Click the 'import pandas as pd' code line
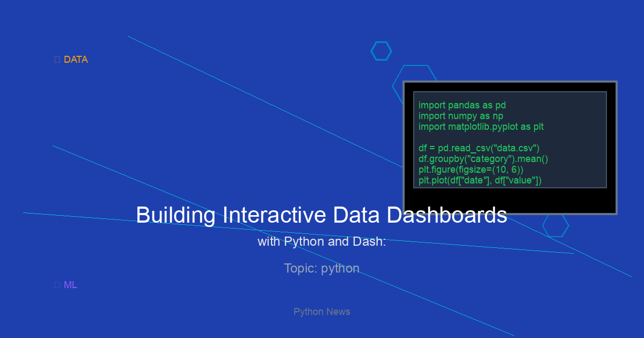Viewport: 644px width, 338px height. click(x=462, y=105)
